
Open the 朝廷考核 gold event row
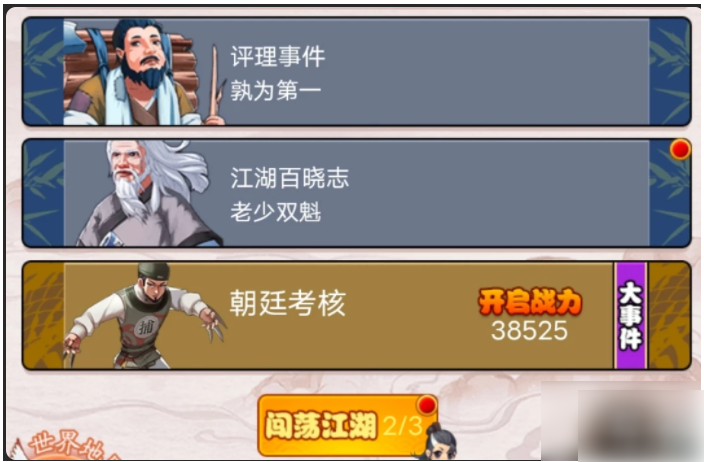pyautogui.click(x=356, y=315)
